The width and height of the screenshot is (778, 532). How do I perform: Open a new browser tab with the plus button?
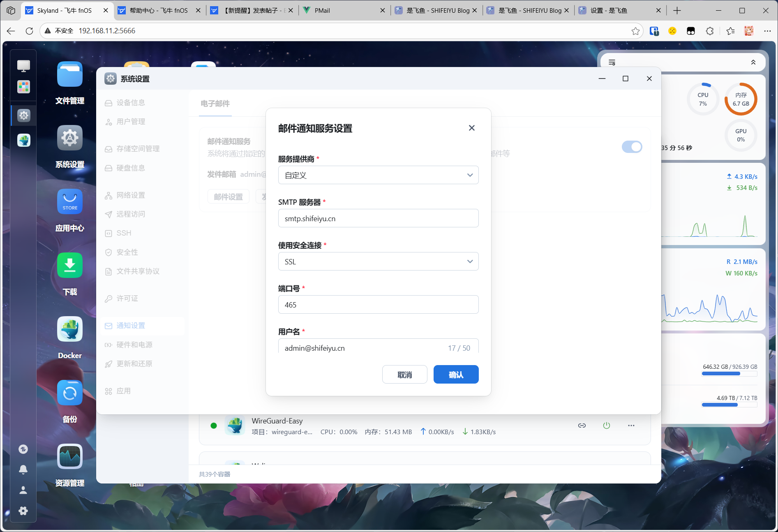pos(677,11)
